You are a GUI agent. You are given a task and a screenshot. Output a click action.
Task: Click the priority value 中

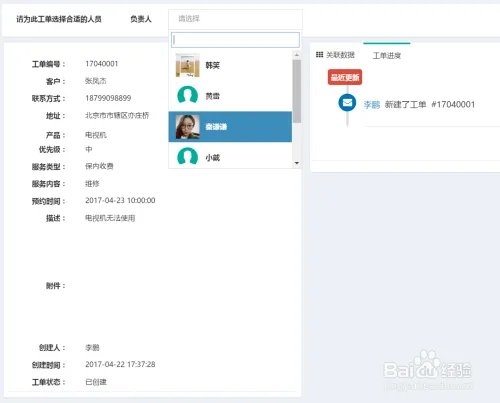[89, 149]
